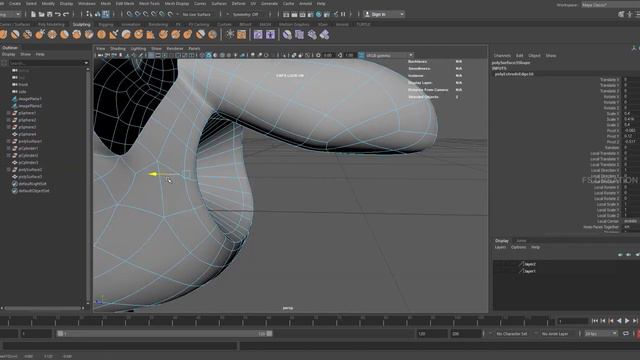Viewport: 640px width, 360px height.
Task: Click the Play backwards button
Action: 619,321
